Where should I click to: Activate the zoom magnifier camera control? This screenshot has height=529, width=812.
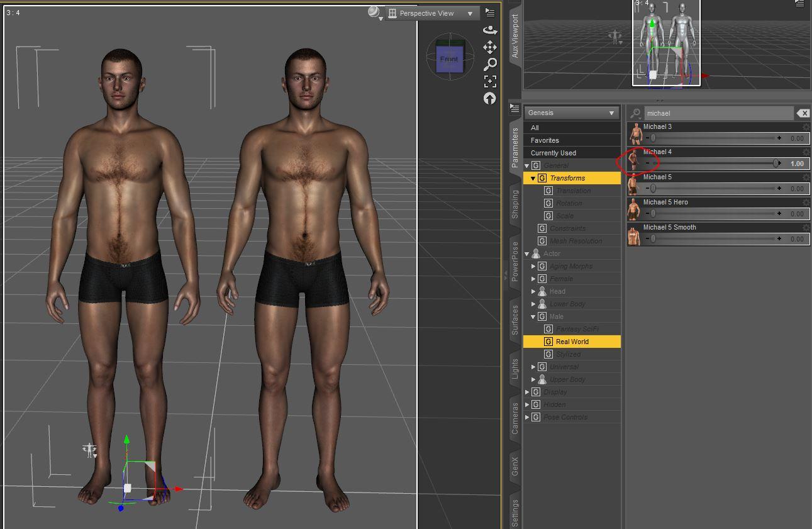coord(490,64)
